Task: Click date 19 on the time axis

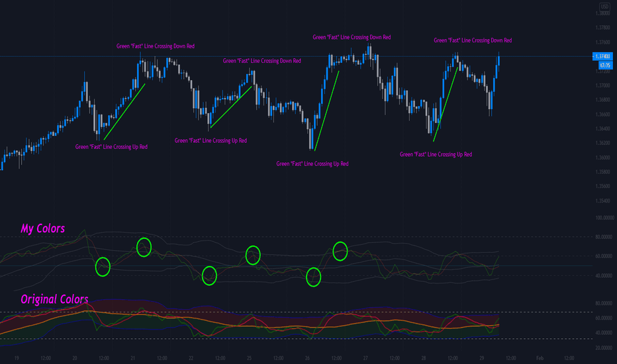Action: tap(17, 358)
